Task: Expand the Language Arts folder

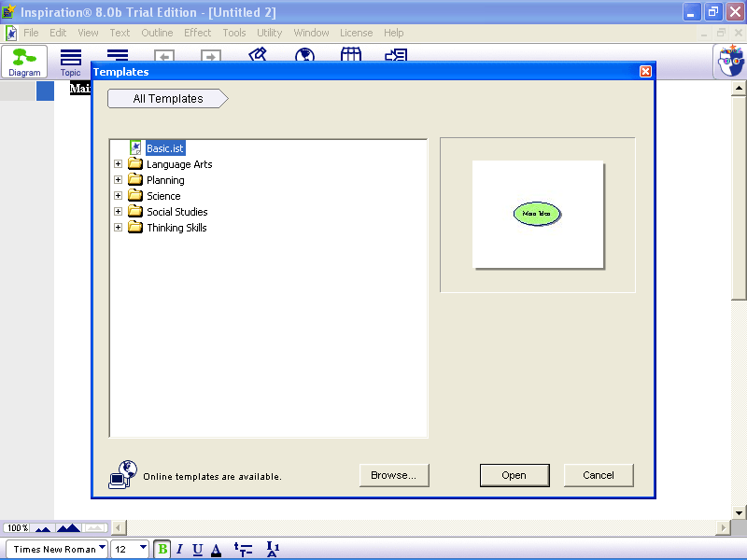Action: pos(118,163)
